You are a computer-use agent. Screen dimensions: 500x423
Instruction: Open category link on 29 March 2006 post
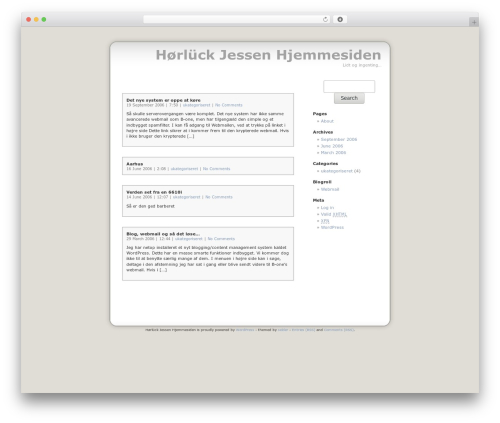coord(189,239)
